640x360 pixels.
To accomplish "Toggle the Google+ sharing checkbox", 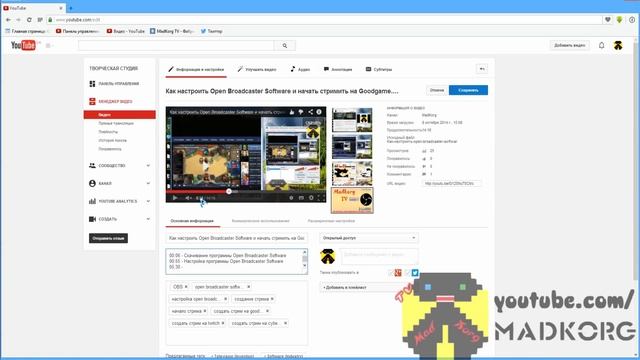I will 391,273.
